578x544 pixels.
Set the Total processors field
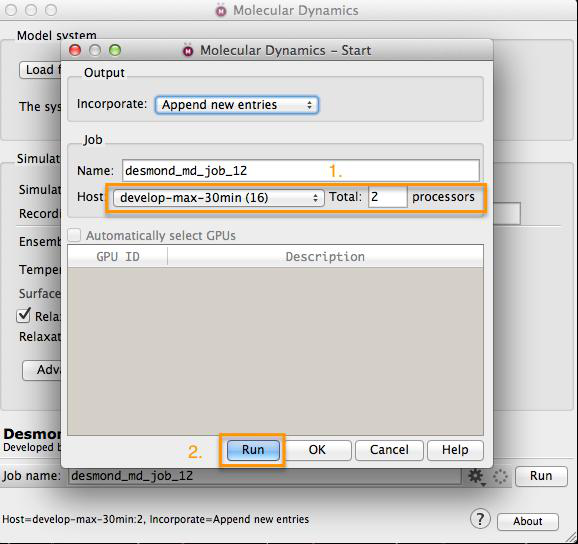point(387,197)
